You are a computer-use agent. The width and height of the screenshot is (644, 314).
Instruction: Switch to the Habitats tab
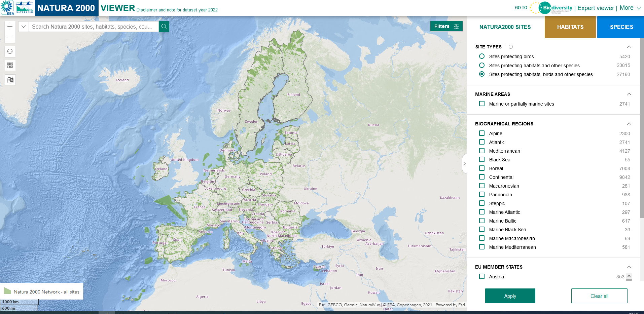coord(570,27)
